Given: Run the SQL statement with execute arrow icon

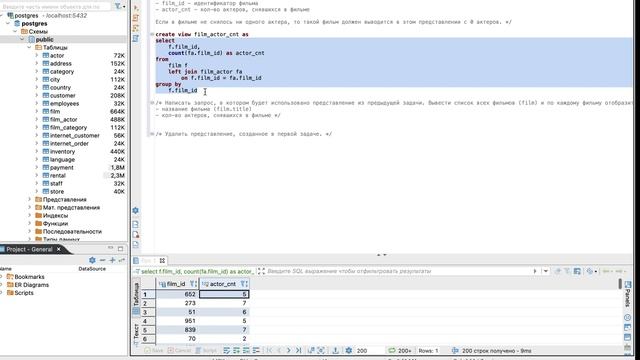Looking at the screenshot, I should pos(136,8).
